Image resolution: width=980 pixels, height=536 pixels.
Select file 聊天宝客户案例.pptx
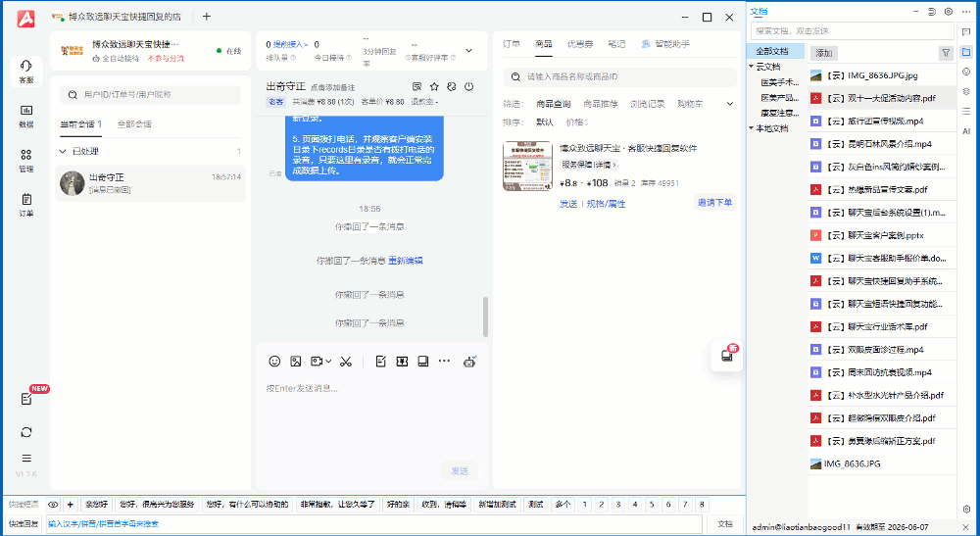[x=882, y=235]
